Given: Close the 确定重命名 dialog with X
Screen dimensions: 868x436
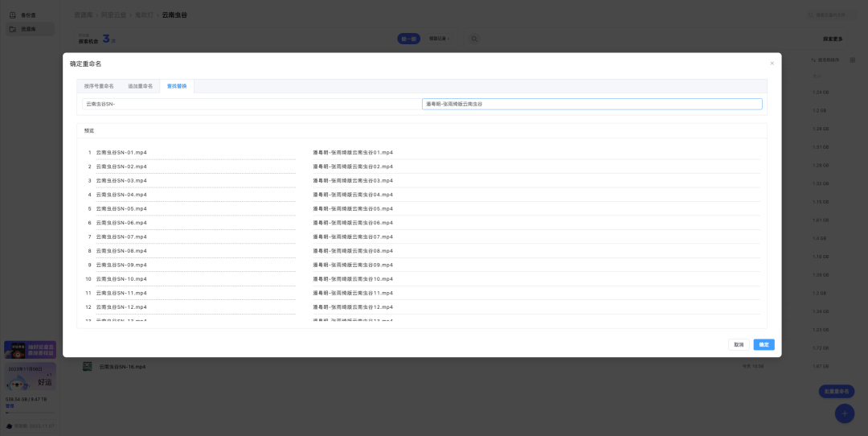Looking at the screenshot, I should 772,64.
